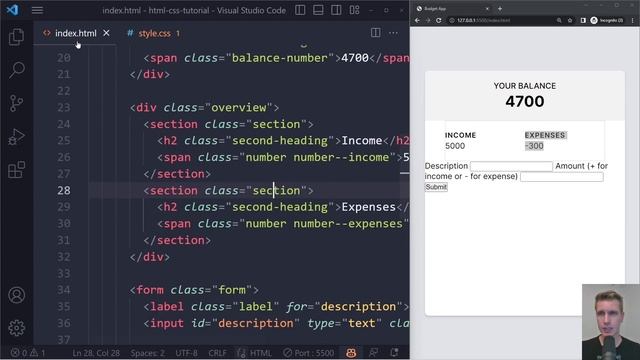Stop Live Server at Port : 5500
The image size is (640, 360).
308,353
